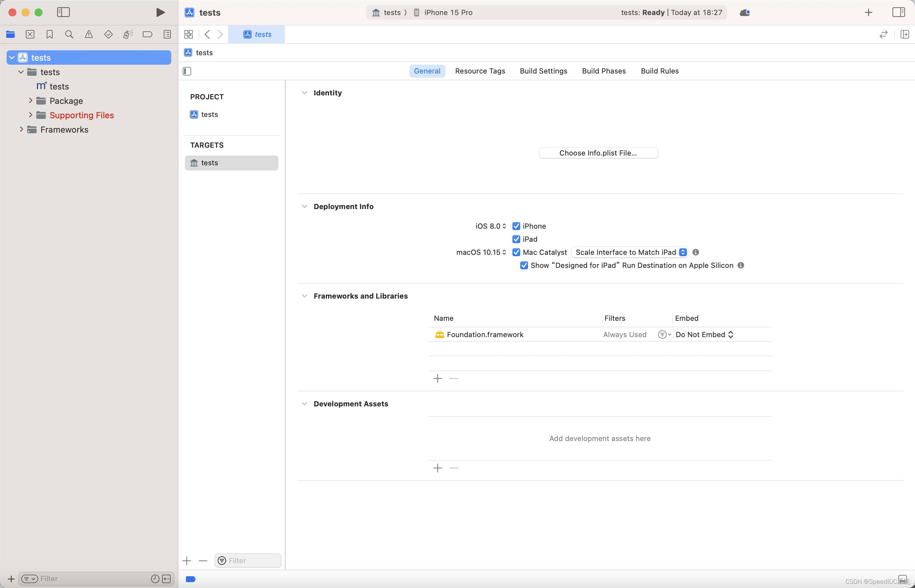Expand the Package folder
This screenshot has height=588, width=915.
[x=30, y=100]
